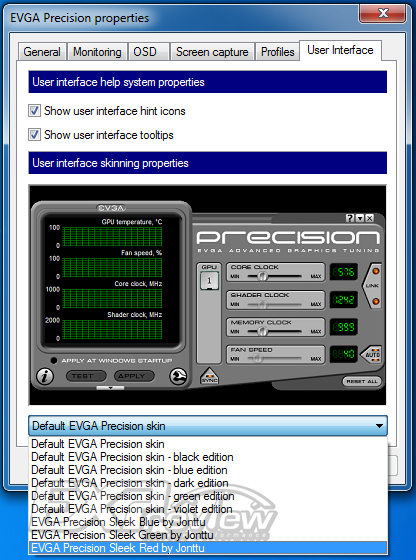Click the RESET ALL button
Image resolution: width=416 pixels, height=560 pixels.
click(x=362, y=381)
